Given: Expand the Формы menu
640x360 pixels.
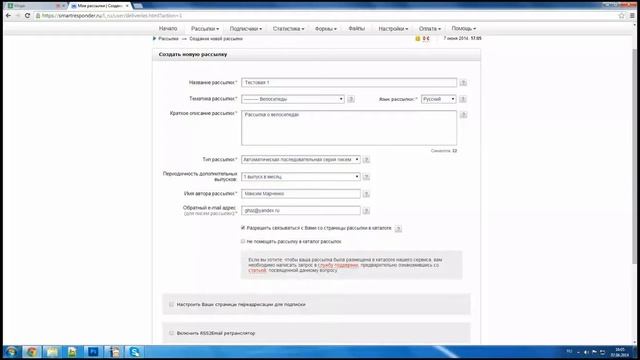Looking at the screenshot, I should click(x=326, y=29).
